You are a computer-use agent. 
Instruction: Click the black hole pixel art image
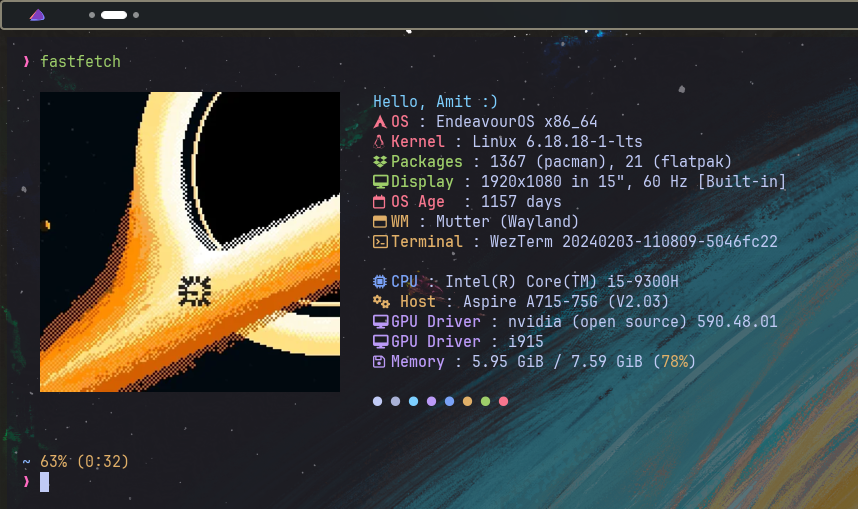click(x=190, y=242)
